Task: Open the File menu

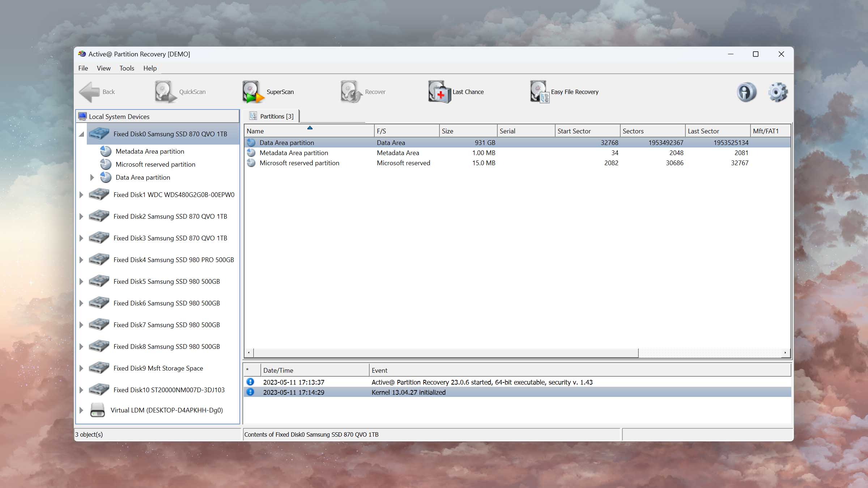Action: pos(83,68)
